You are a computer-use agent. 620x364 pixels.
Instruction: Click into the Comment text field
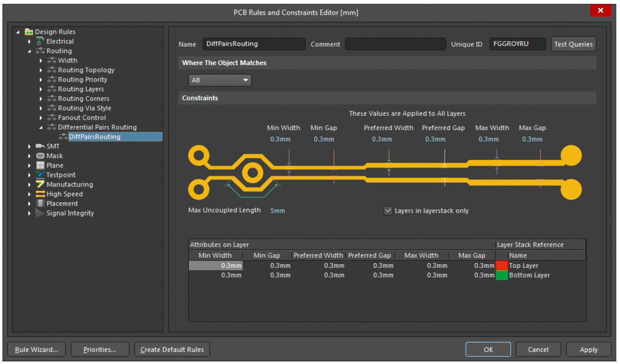395,44
